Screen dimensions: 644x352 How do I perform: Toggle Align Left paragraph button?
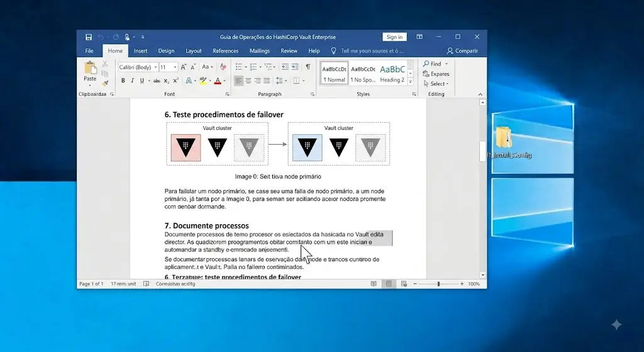click(238, 81)
